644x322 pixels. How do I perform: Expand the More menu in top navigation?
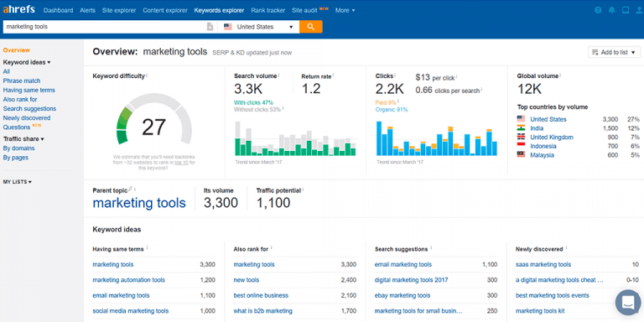pos(345,10)
